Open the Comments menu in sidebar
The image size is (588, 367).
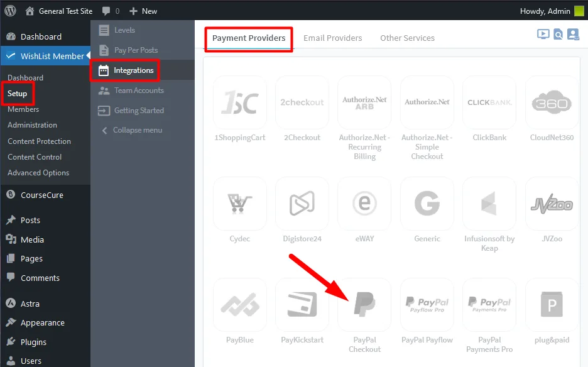point(45,278)
